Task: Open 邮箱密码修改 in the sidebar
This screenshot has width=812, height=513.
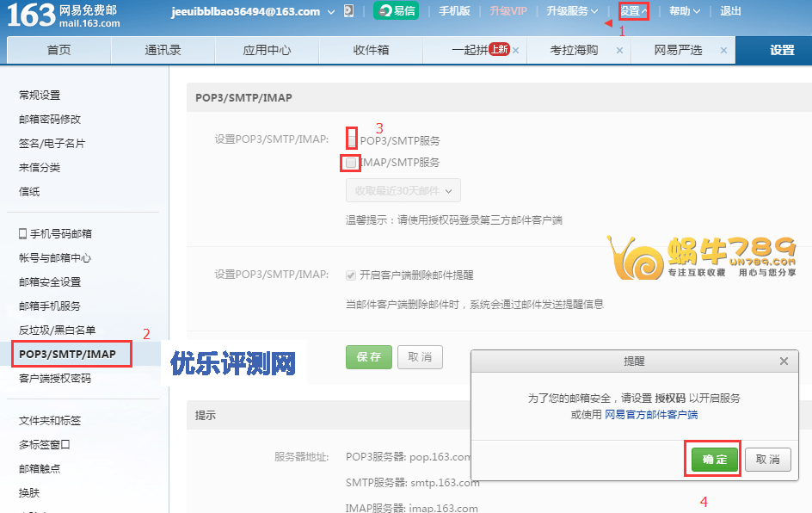Action: pos(50,119)
